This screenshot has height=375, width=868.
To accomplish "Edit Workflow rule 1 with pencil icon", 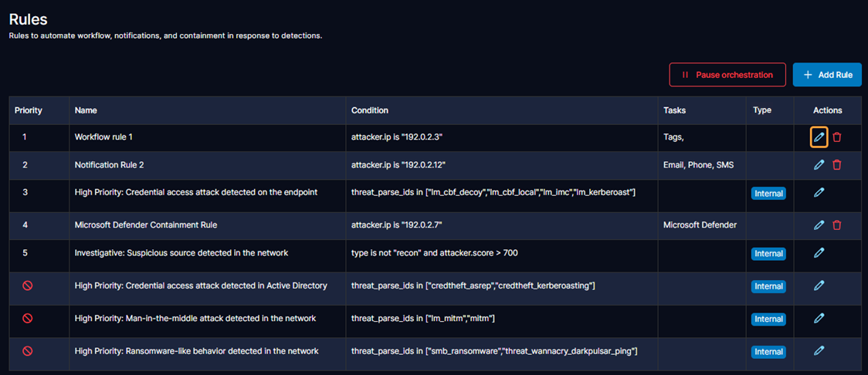I will pyautogui.click(x=819, y=137).
